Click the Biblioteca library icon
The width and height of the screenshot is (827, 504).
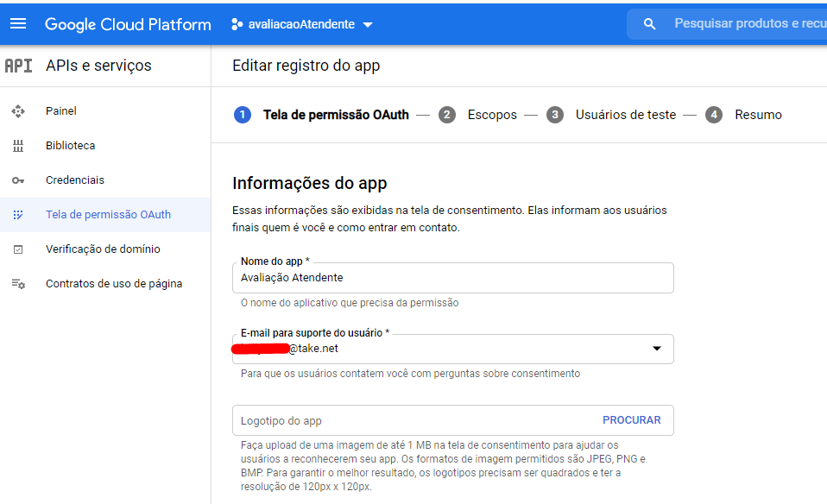tap(18, 146)
